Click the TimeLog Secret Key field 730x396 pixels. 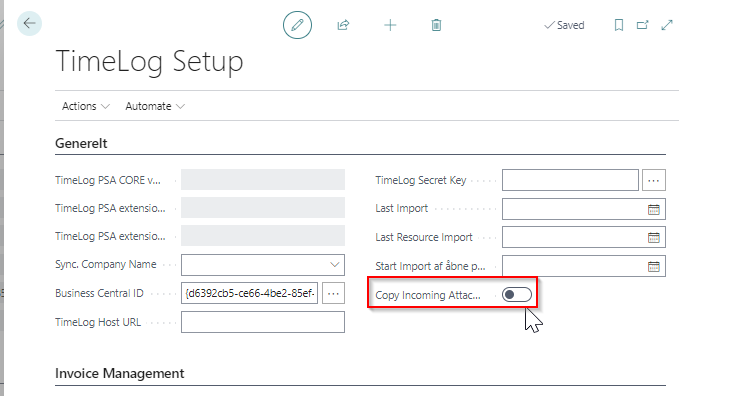pos(570,180)
